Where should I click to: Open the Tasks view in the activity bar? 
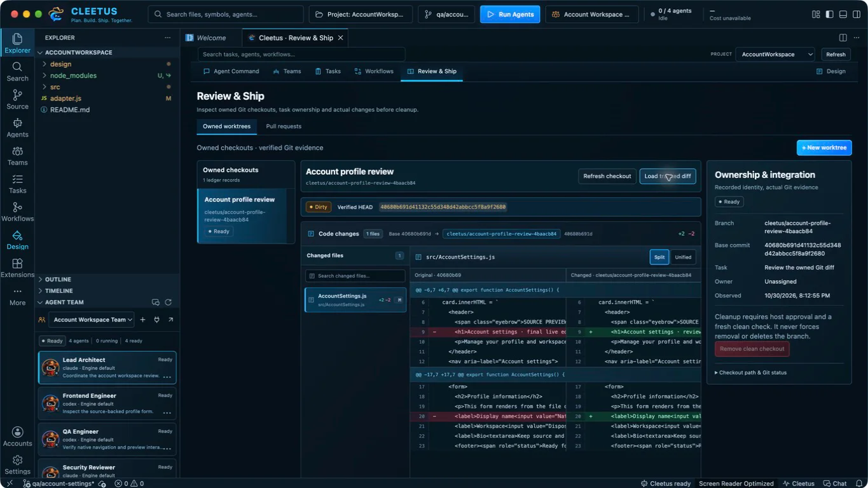(17, 183)
